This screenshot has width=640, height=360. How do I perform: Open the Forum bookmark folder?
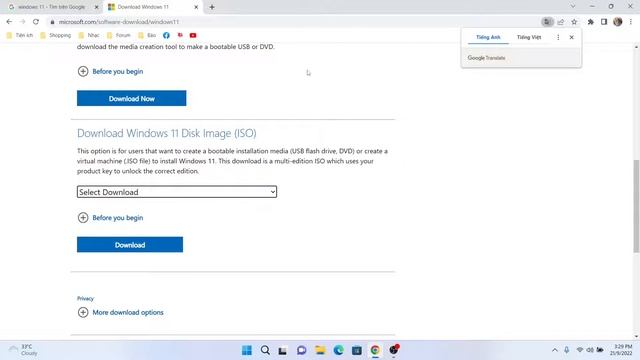[119, 36]
